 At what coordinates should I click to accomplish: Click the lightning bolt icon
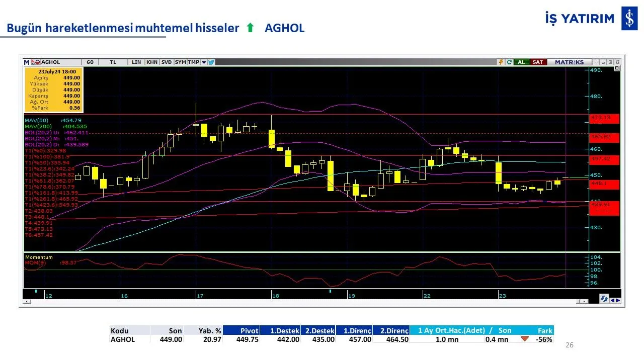501,62
